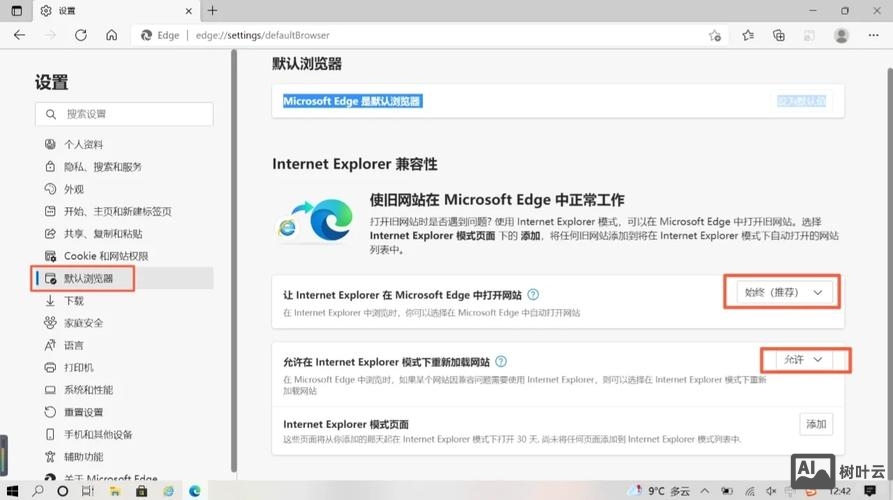This screenshot has height=500, width=893.
Task: Click the 搜索设置 search box
Action: tap(124, 114)
